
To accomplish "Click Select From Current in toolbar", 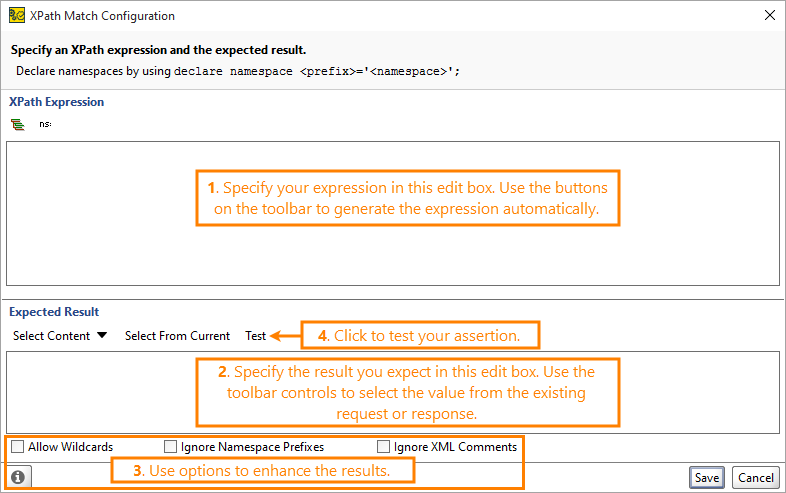I will click(177, 336).
